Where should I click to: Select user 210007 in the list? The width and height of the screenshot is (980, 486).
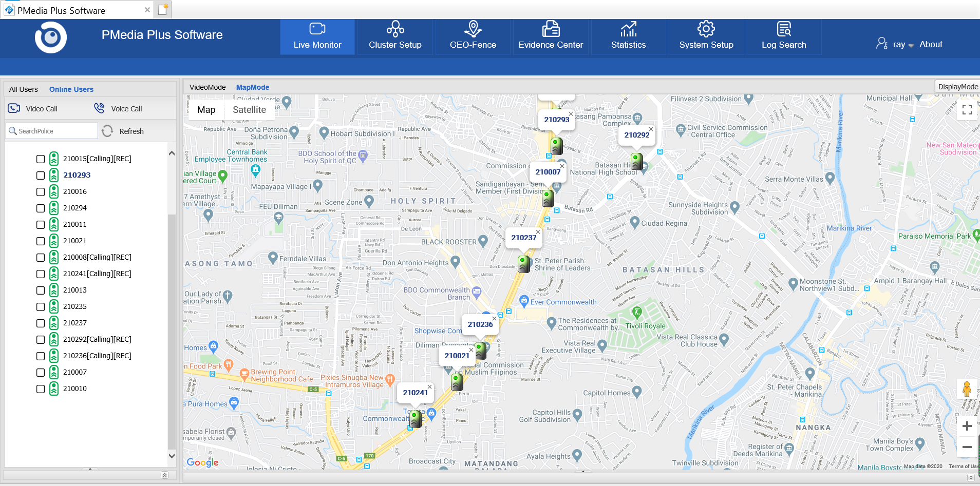(75, 372)
